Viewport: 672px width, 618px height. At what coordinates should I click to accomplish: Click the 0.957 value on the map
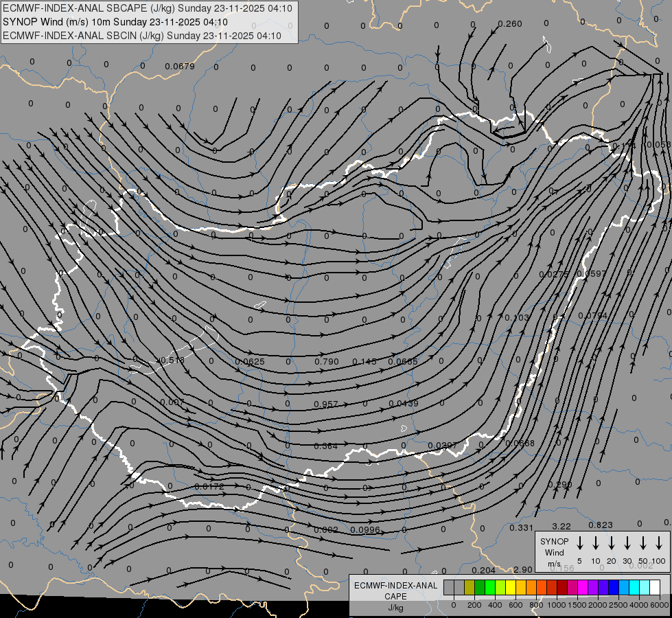tap(326, 404)
